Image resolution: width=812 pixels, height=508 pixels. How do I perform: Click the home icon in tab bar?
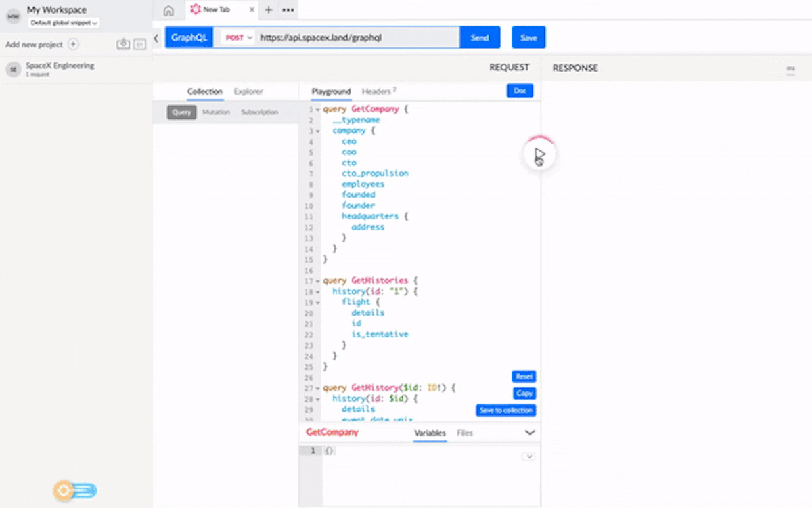point(168,10)
